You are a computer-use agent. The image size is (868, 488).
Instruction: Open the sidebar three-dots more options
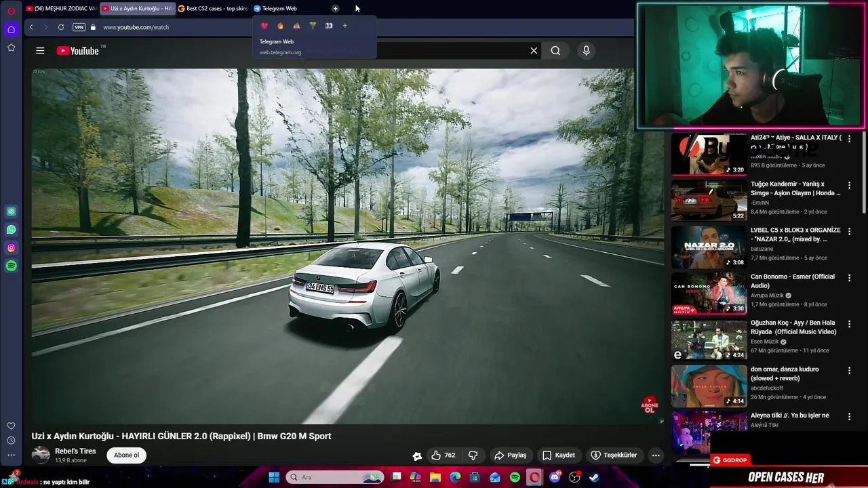point(11,455)
